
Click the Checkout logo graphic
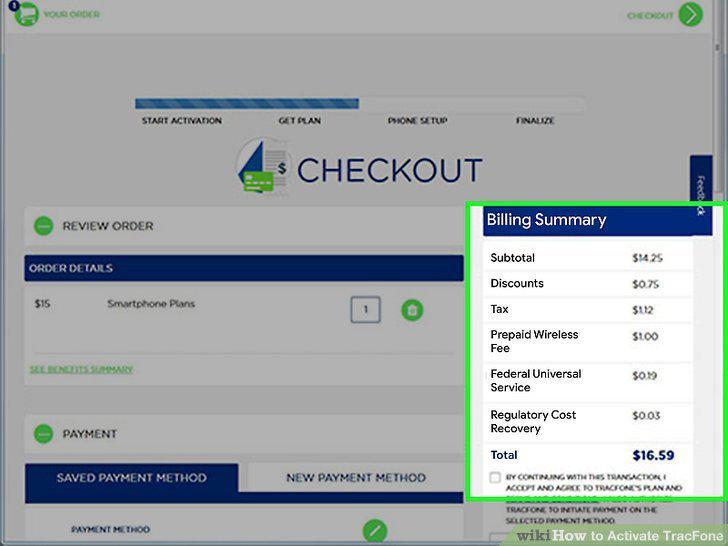point(263,166)
